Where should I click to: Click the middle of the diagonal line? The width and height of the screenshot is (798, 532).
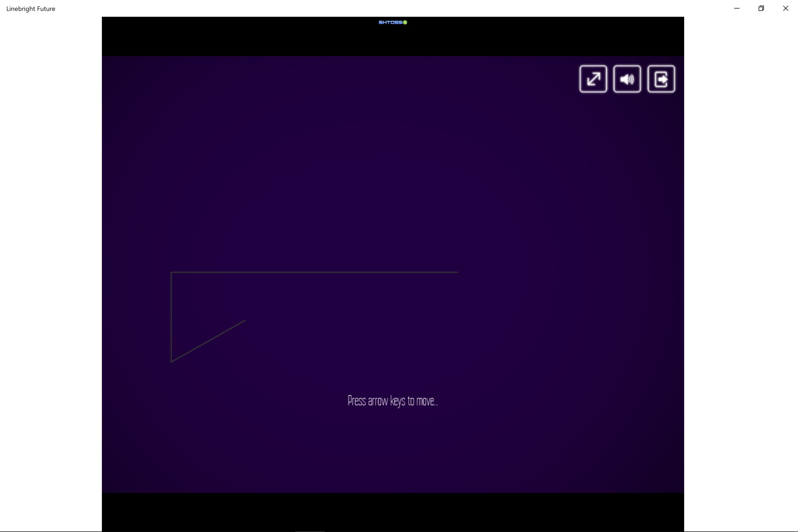[x=208, y=341]
